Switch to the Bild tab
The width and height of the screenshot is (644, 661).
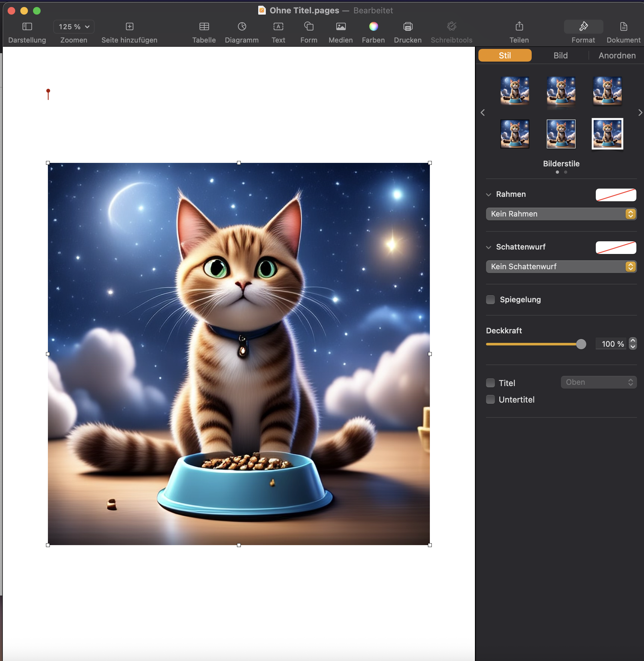(x=561, y=56)
